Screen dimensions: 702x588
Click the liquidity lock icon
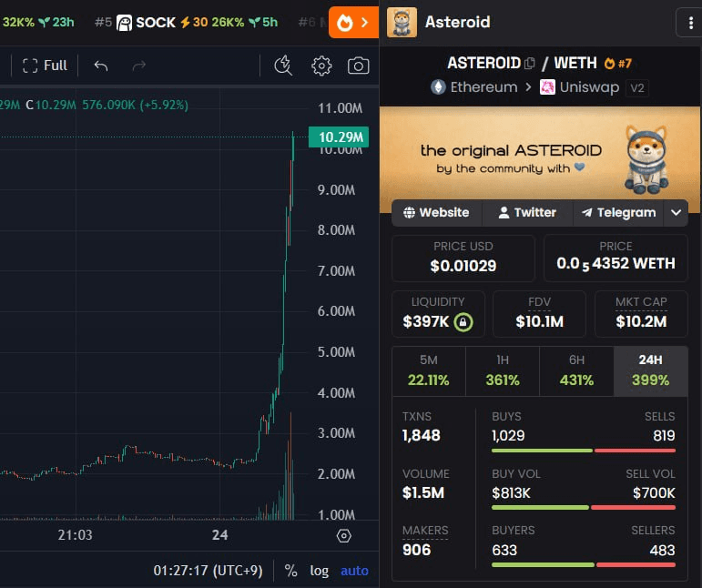click(463, 321)
